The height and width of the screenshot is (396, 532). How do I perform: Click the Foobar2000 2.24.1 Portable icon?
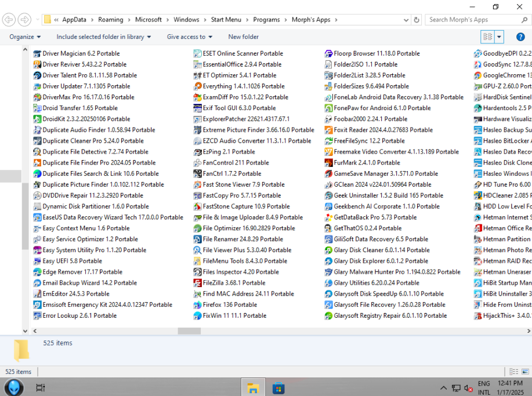point(328,119)
